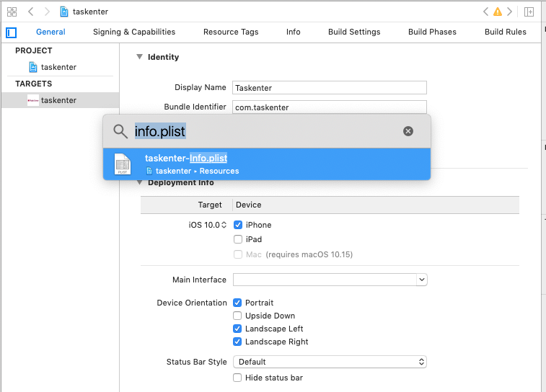Viewport: 546px width, 392px height.
Task: Select the taskenter target in sidebar
Action: 60,100
